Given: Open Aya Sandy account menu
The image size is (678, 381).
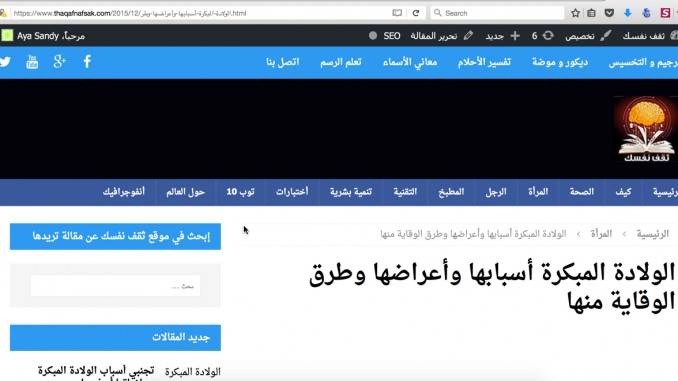Looking at the screenshot, I should [x=51, y=36].
